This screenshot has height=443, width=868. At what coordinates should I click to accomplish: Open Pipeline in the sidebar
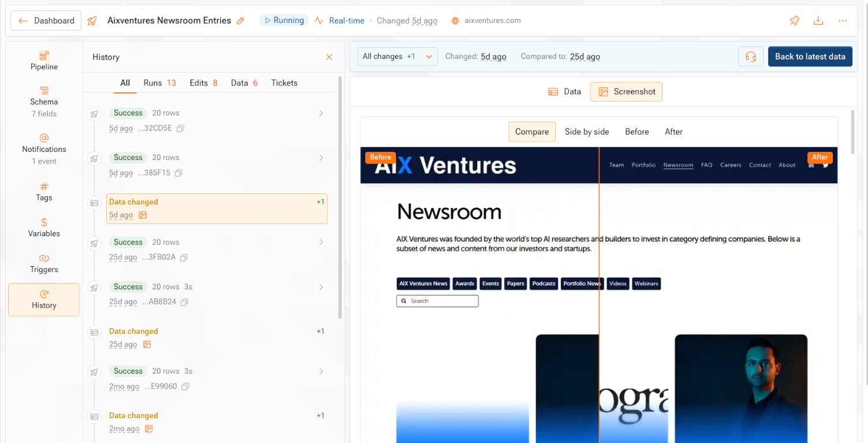click(44, 61)
